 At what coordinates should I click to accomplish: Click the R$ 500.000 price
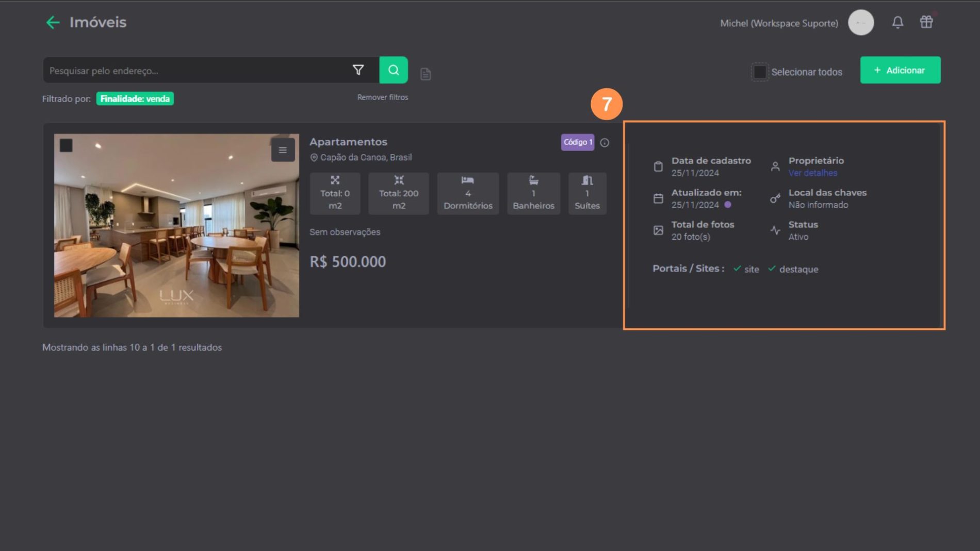click(x=348, y=262)
